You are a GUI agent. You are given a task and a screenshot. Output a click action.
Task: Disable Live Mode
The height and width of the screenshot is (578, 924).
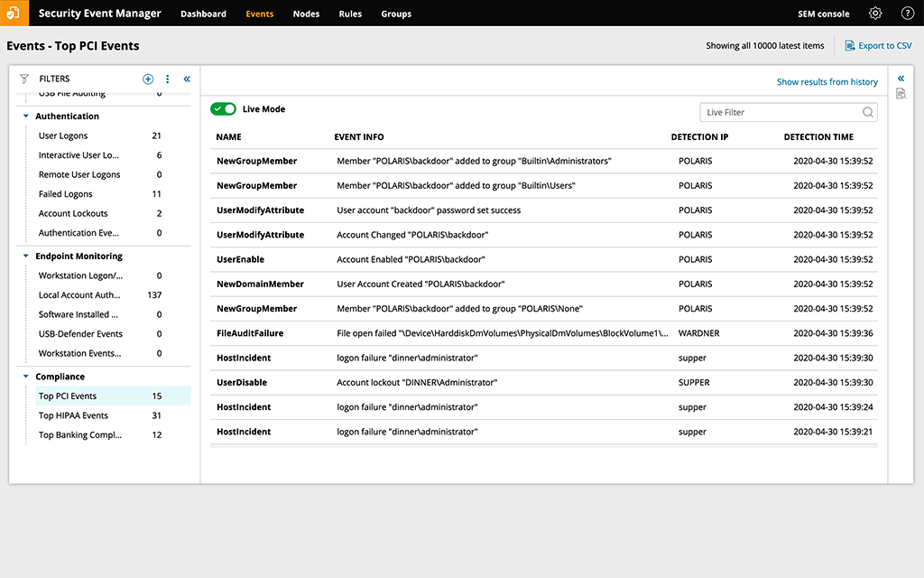click(222, 108)
